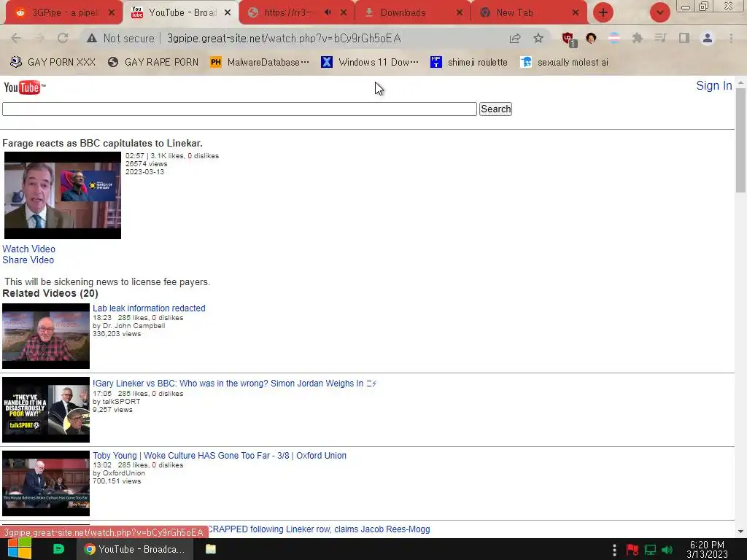This screenshot has height=560, width=747.
Task: Open Gary Lineker vs BBC video link
Action: [234, 384]
